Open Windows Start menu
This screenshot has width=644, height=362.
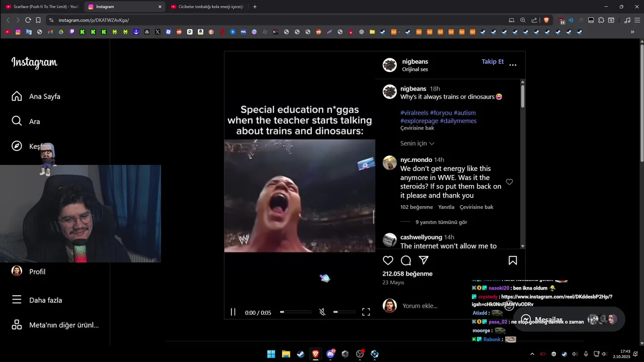point(271,354)
